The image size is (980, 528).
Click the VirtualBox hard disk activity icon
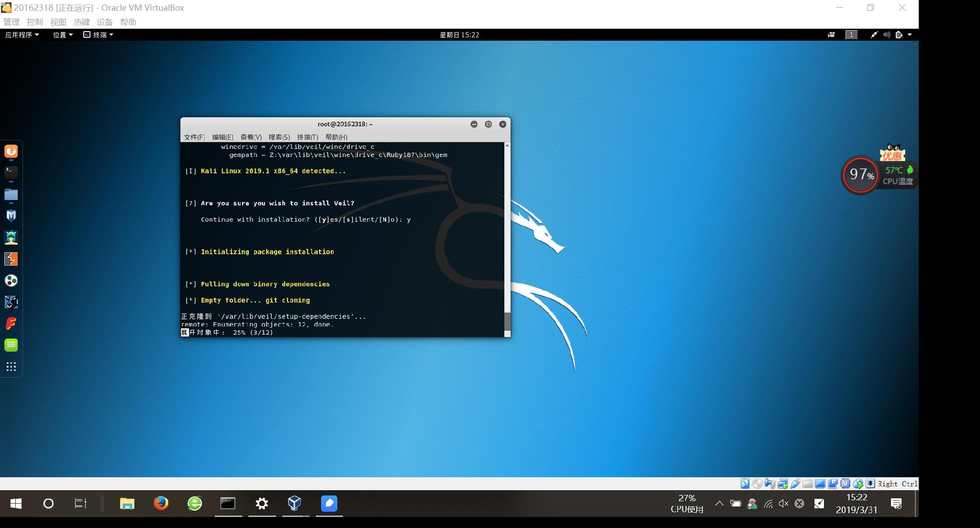click(x=745, y=483)
